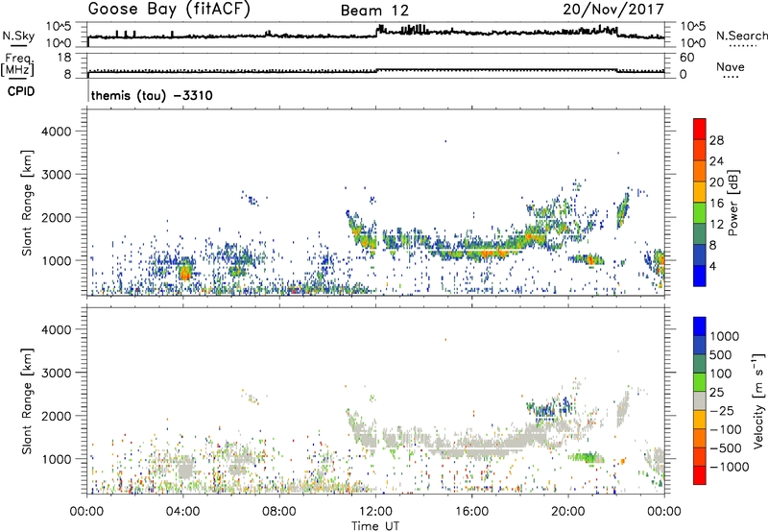Click the '-1000' velocity colorbar tick label
Screen dimensions: 768x532
[x=730, y=467]
